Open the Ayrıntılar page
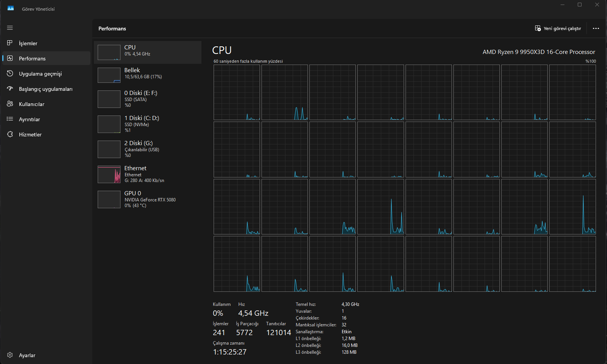 pos(46,119)
